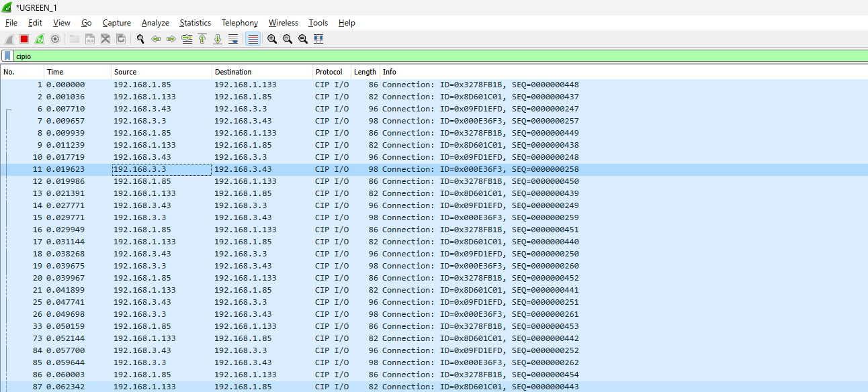Go forward to next packet arrow

(171, 39)
